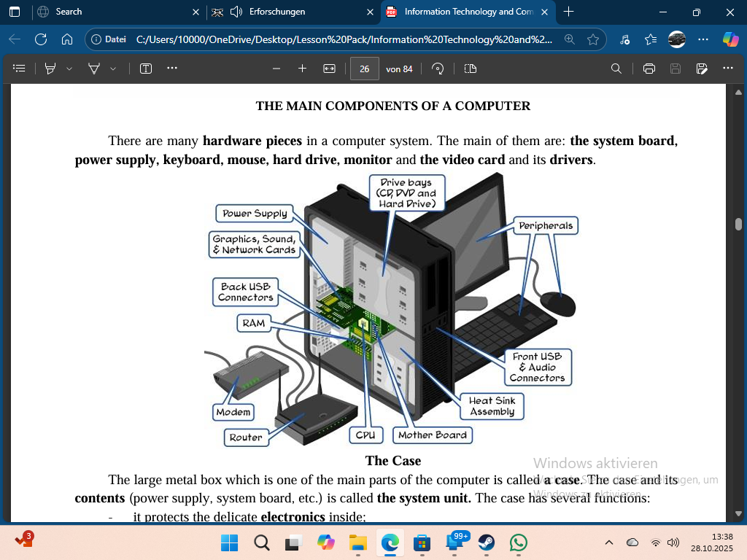Viewport: 747px width, 560px height.
Task: Print the PDF document
Action: pos(649,69)
